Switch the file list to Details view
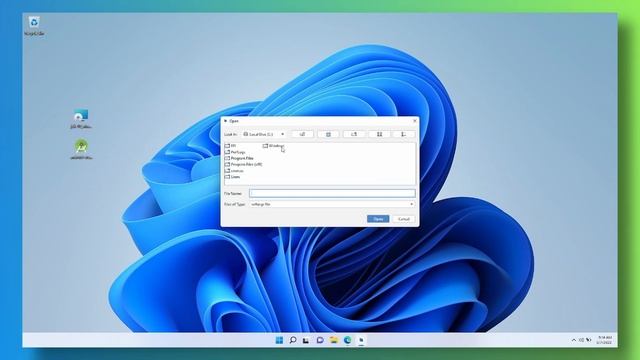This screenshot has width=640, height=360. click(x=403, y=134)
